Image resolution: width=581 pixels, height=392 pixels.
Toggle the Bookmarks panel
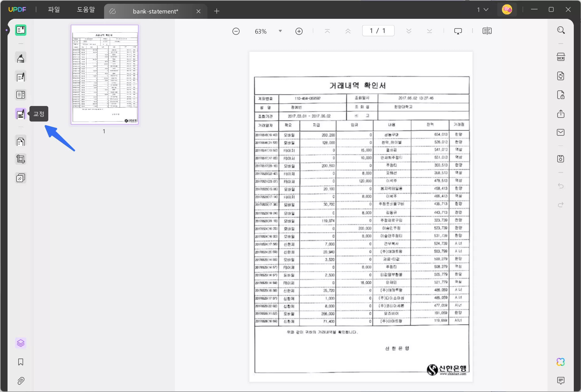[x=21, y=362]
